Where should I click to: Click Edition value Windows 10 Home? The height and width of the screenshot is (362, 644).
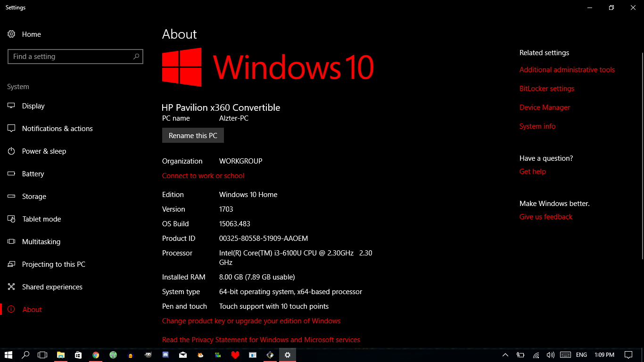coord(248,195)
